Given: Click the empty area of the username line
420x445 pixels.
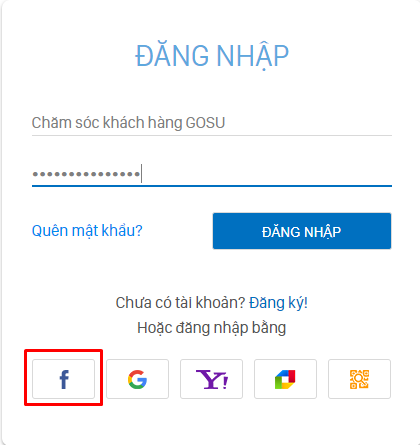Looking at the screenshot, I should (308, 123).
